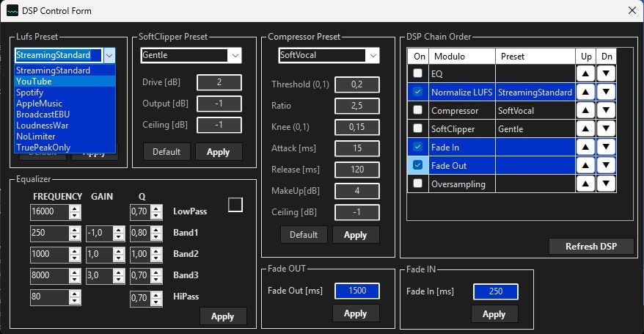Apply the SoftClipper settings
The height and width of the screenshot is (334, 644).
(x=219, y=152)
